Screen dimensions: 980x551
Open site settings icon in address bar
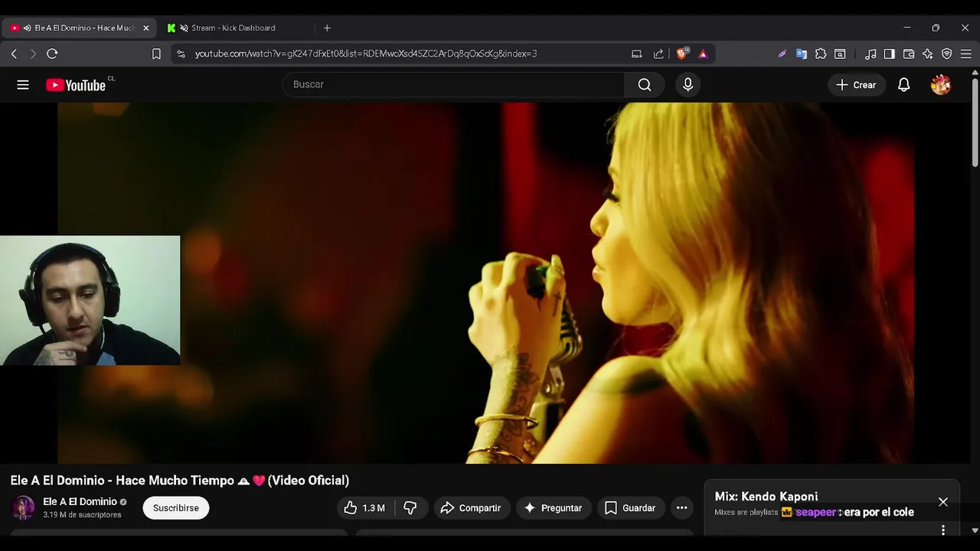point(181,54)
